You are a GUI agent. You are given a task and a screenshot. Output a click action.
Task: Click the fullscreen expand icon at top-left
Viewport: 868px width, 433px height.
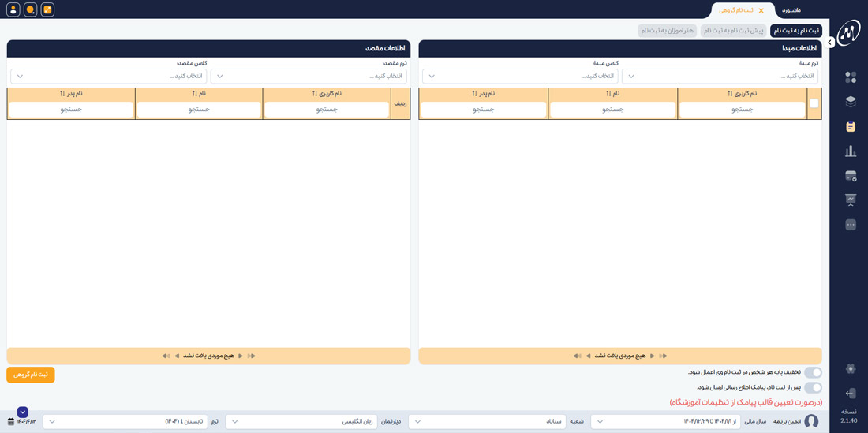pyautogui.click(x=47, y=10)
